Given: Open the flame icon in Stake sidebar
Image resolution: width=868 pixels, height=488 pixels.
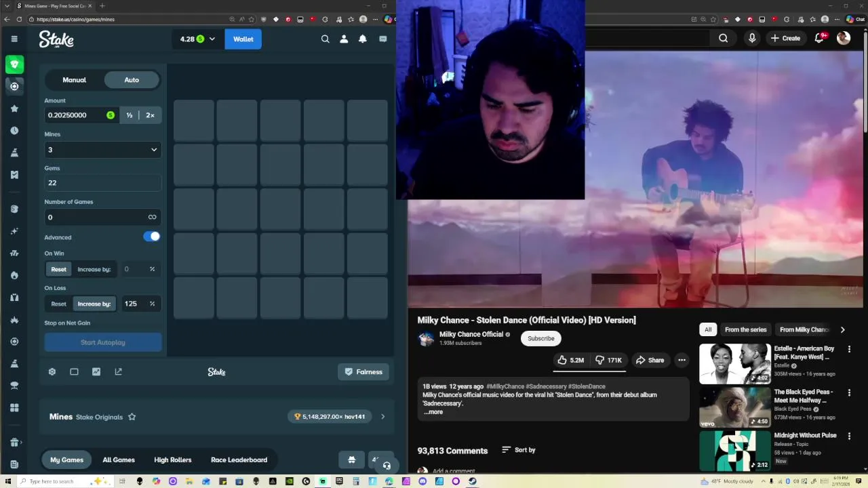Looking at the screenshot, I should pyautogui.click(x=14, y=275).
